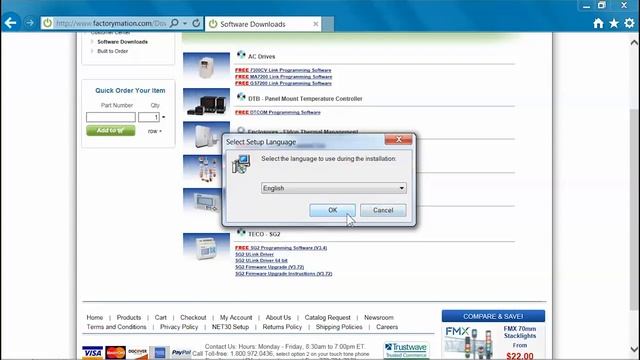Screen dimensions: 640x360
Task: Click the search magnifier in address bar
Action: pos(174,23)
